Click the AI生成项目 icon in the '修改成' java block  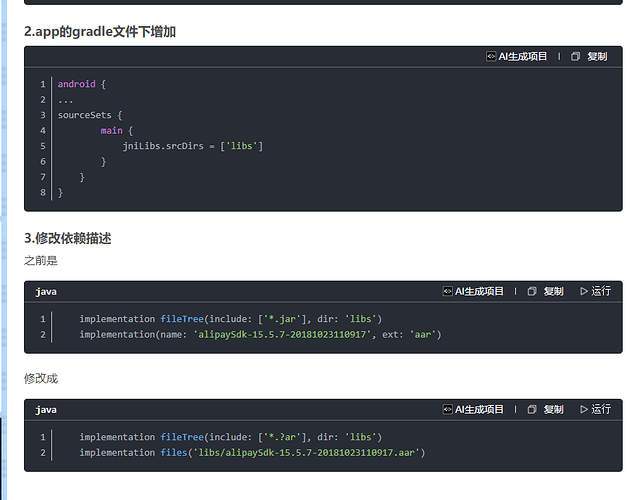(447, 409)
